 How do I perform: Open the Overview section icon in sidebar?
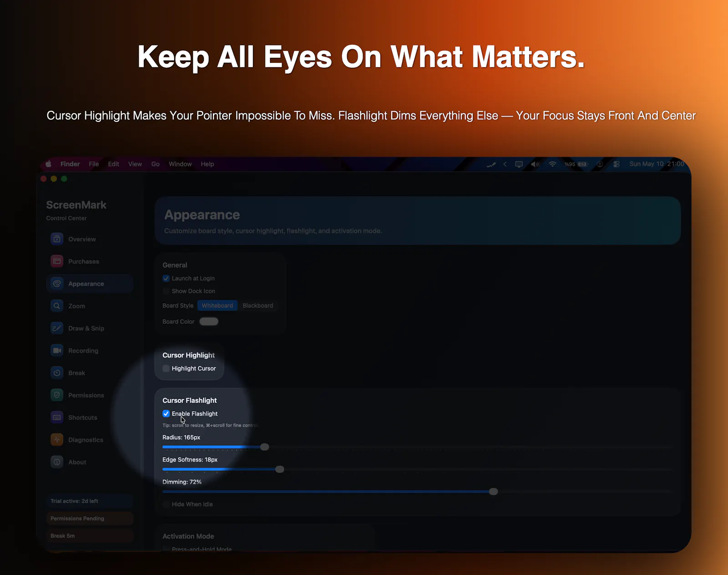(57, 239)
